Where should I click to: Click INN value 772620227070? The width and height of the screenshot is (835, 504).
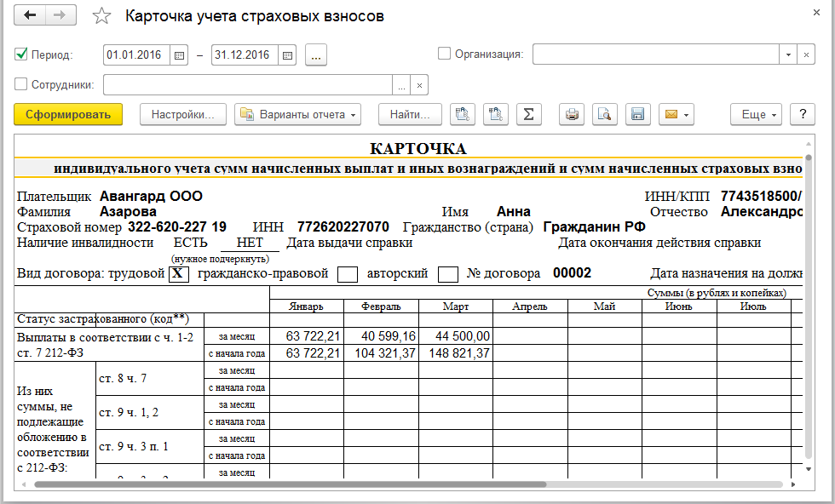343,227
